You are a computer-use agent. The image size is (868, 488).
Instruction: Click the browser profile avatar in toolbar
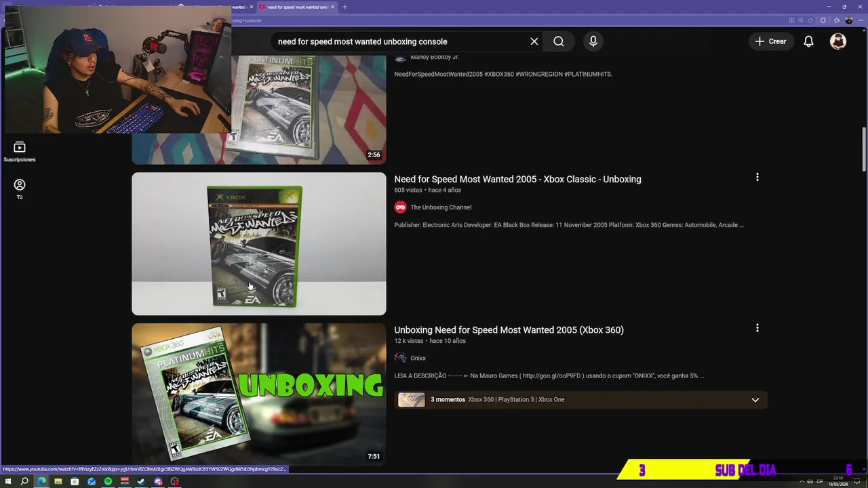(848, 20)
